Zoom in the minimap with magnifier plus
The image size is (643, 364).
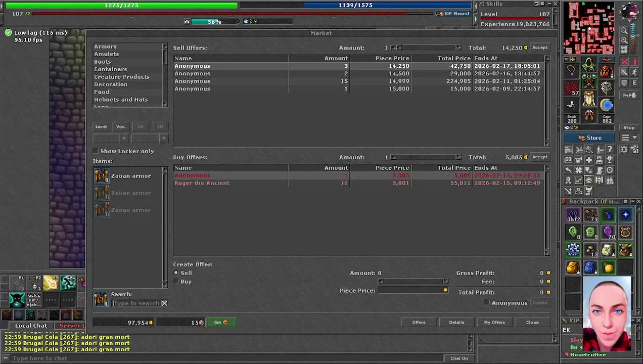point(624,40)
